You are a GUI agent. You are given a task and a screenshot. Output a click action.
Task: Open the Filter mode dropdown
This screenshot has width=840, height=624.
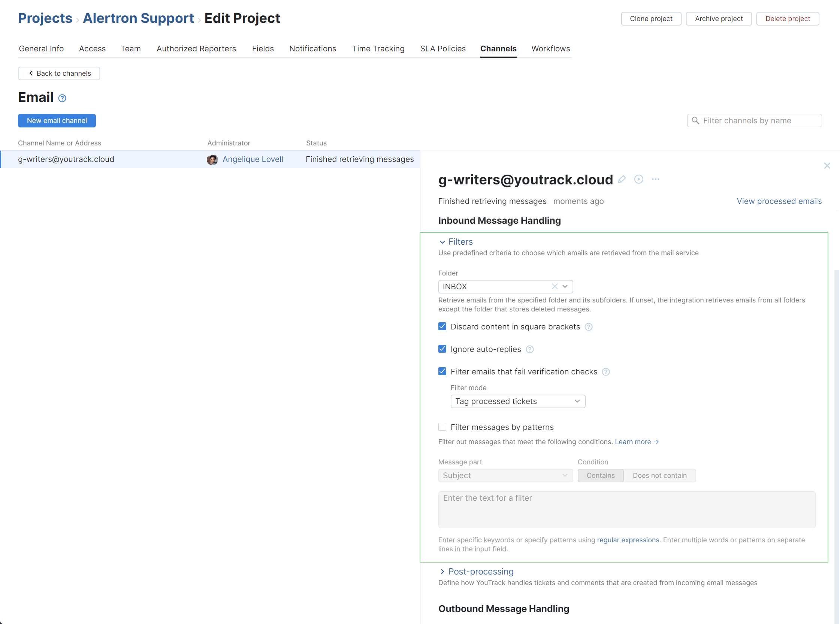pyautogui.click(x=517, y=401)
